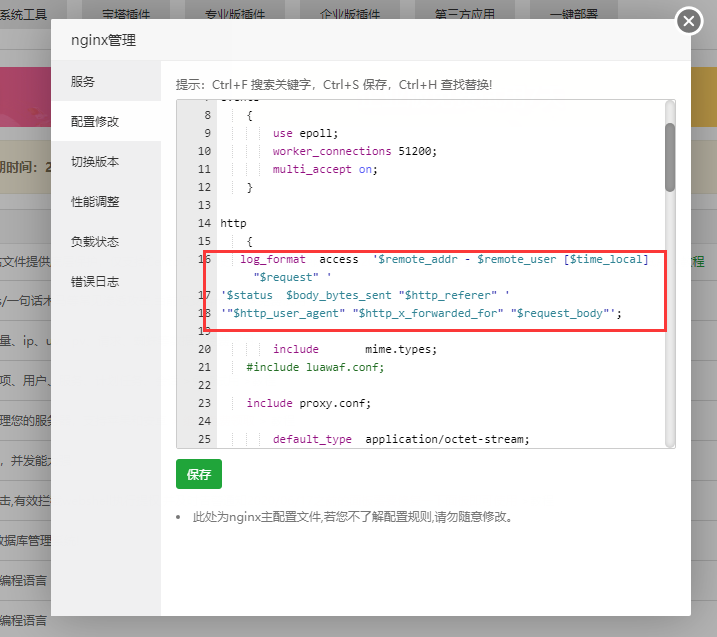Switch to 切换版本 tab
717x637 pixels.
point(106,161)
